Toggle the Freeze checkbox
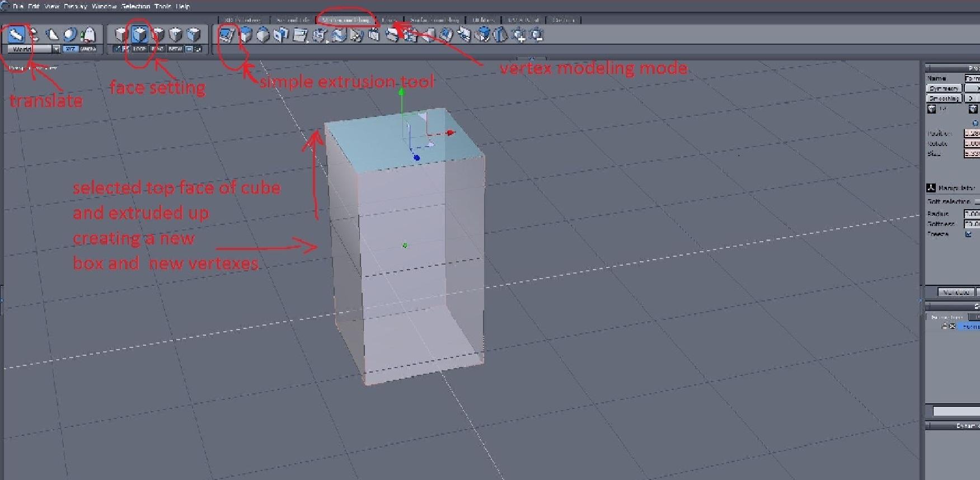The image size is (980, 480). coord(968,234)
